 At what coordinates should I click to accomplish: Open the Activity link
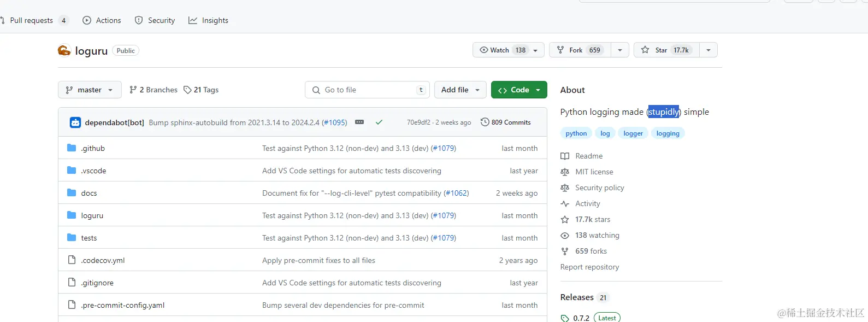pyautogui.click(x=588, y=203)
